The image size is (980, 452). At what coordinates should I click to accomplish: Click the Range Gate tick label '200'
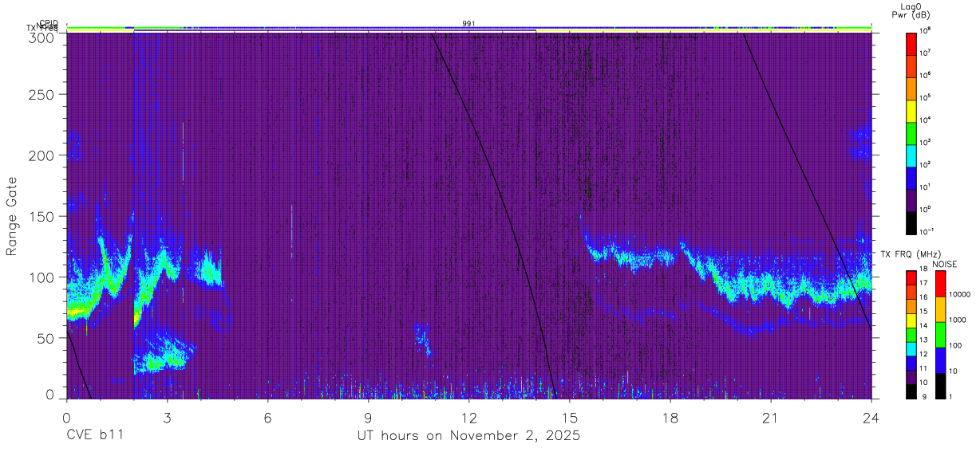coord(42,155)
